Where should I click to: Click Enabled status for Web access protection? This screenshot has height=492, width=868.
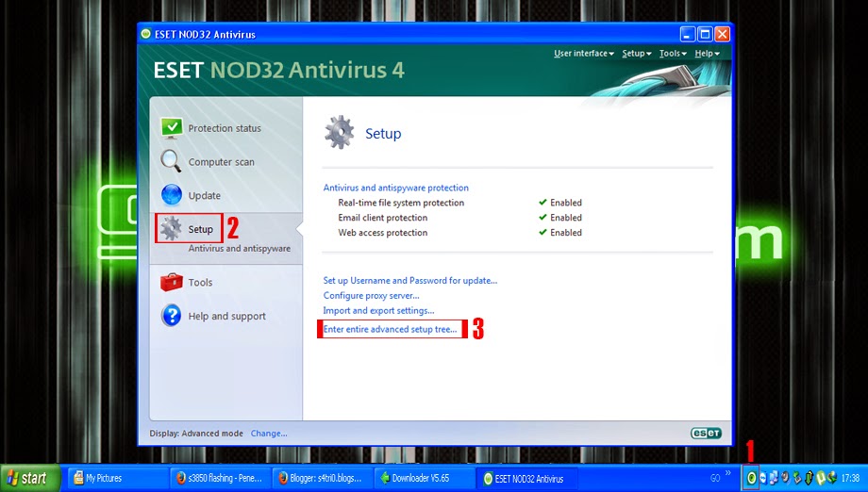coord(560,232)
